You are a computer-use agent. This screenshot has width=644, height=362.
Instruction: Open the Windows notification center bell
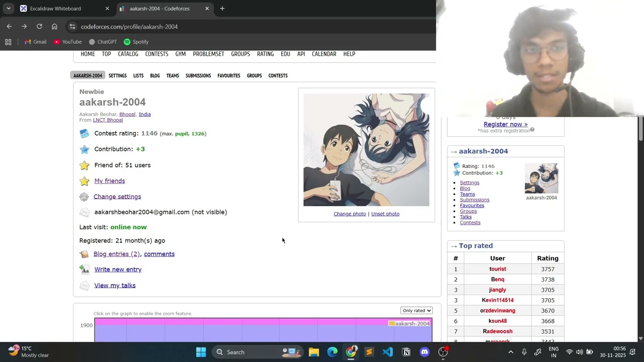pyautogui.click(x=632, y=352)
